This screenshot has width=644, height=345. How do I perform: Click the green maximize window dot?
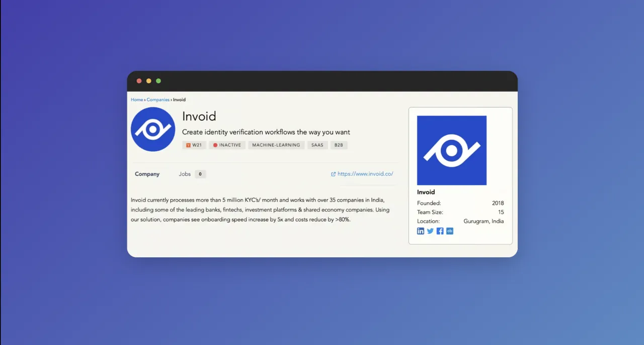tap(158, 81)
